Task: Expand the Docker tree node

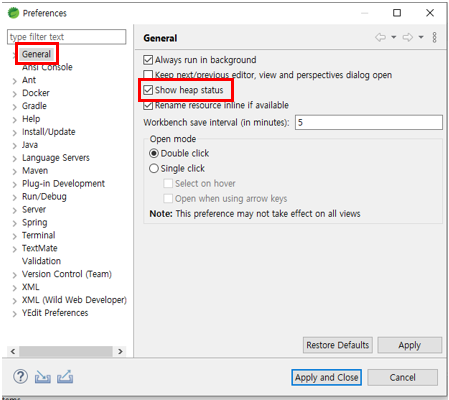Action: pyautogui.click(x=14, y=94)
